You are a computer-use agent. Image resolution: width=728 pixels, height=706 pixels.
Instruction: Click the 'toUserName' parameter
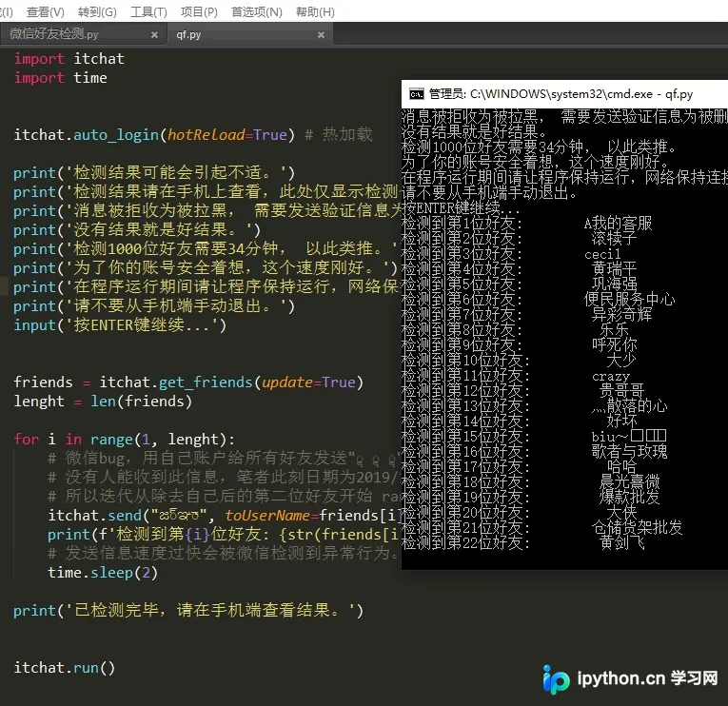[x=267, y=515]
